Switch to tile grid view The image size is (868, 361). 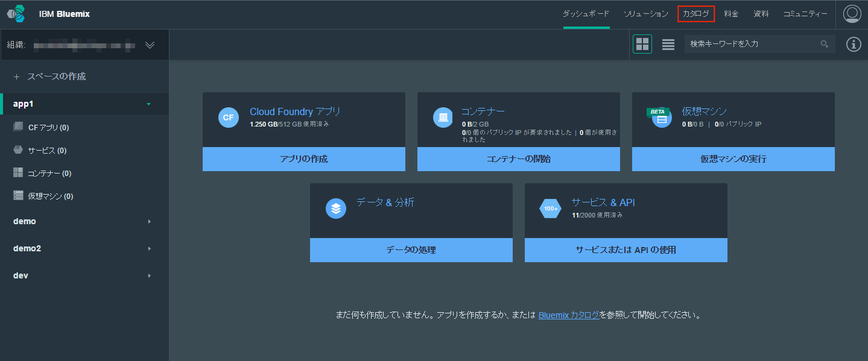pyautogui.click(x=642, y=44)
